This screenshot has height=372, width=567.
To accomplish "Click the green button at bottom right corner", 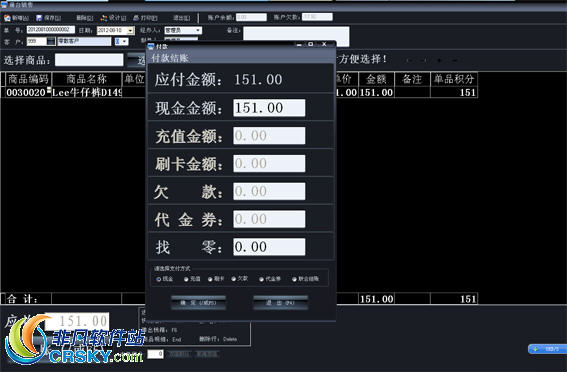I will point(547,349).
